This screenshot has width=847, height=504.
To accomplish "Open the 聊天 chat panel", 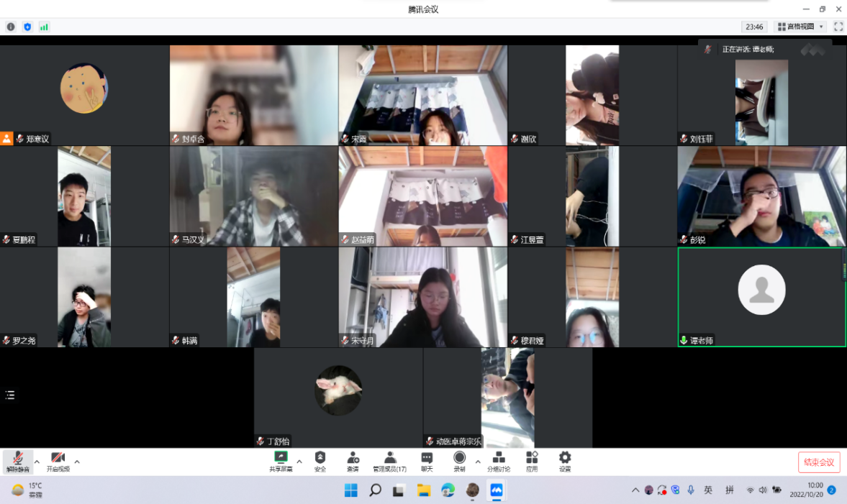I will [427, 460].
